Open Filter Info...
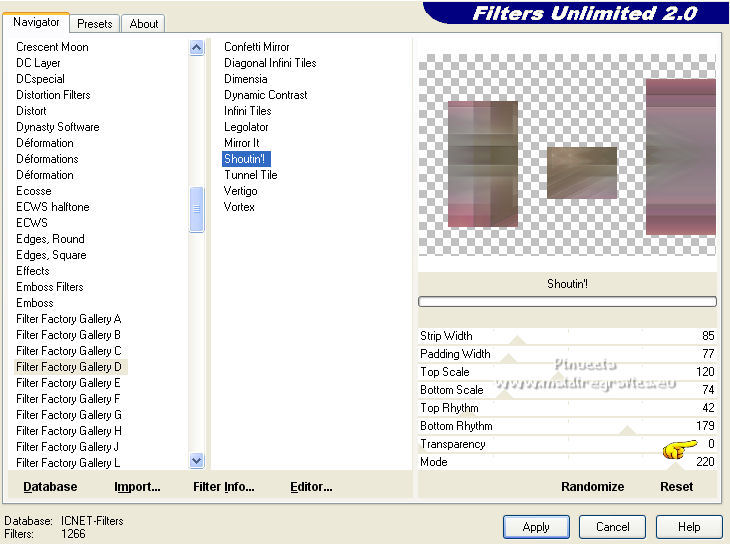The height and width of the screenshot is (544, 730). 223,487
